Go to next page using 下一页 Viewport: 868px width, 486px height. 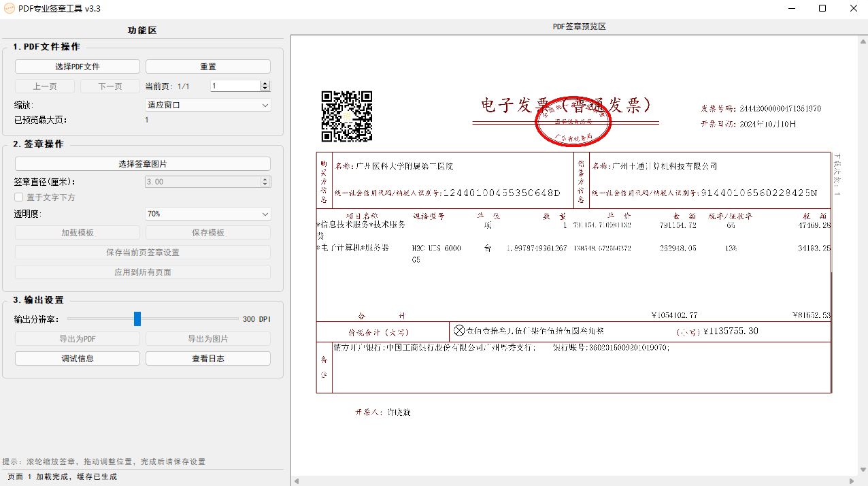coord(110,86)
